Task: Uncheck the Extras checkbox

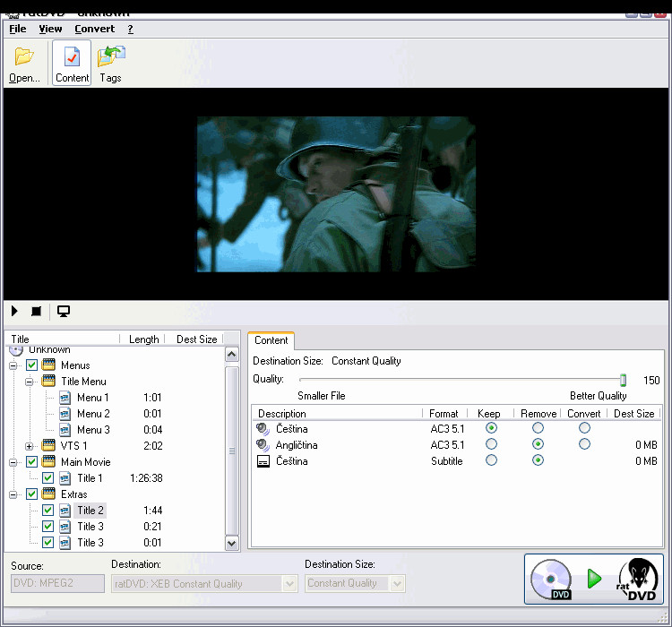Action: pyautogui.click(x=31, y=494)
